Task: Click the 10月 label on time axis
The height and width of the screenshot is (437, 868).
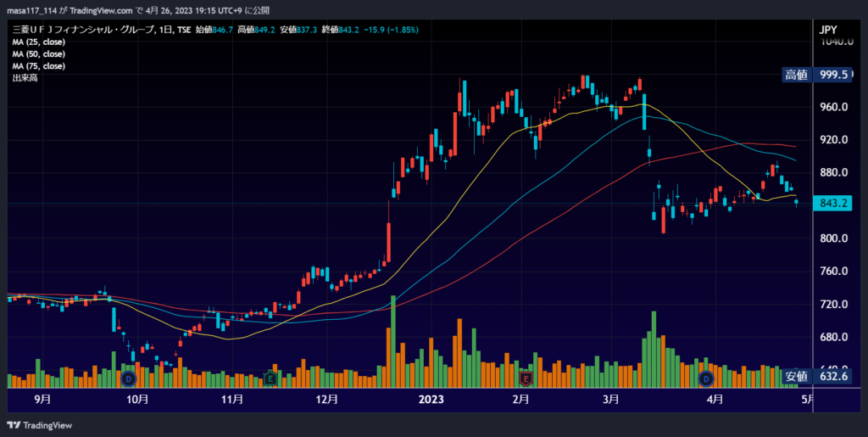Action: [136, 398]
